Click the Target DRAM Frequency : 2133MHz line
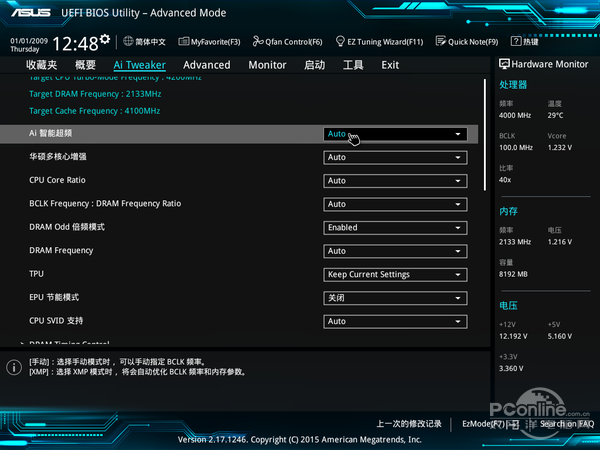600x450 pixels. (x=95, y=94)
